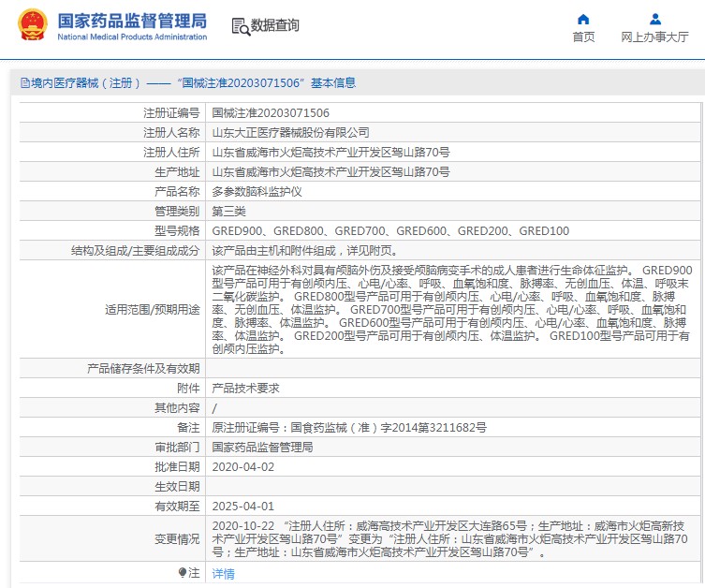
Task: Click the 结构及组成/主要组成成分 label
Action: [x=135, y=251]
